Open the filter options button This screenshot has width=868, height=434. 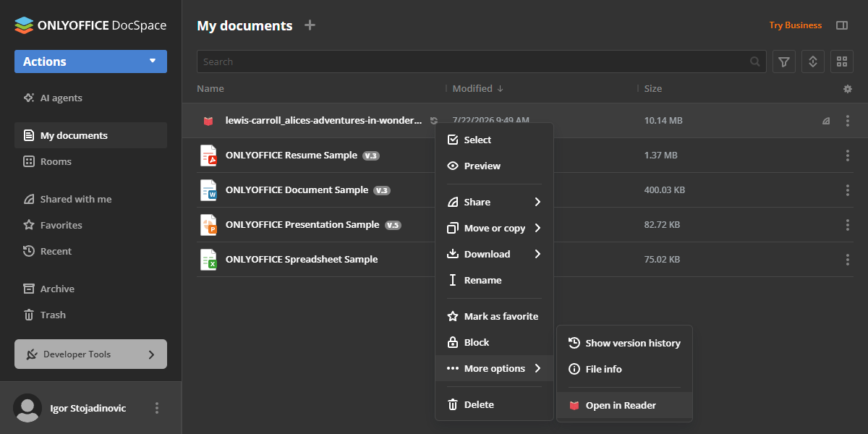point(784,61)
